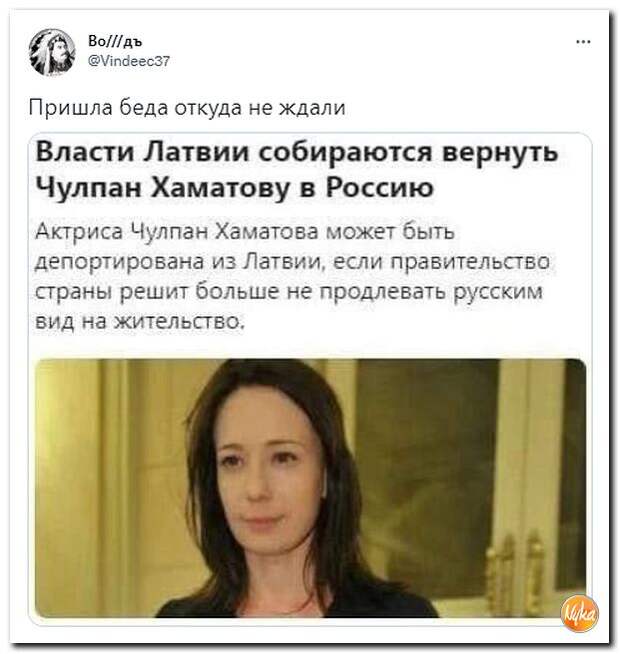Click 'Чулпан Хаматову' in the bold headline

tap(163, 188)
